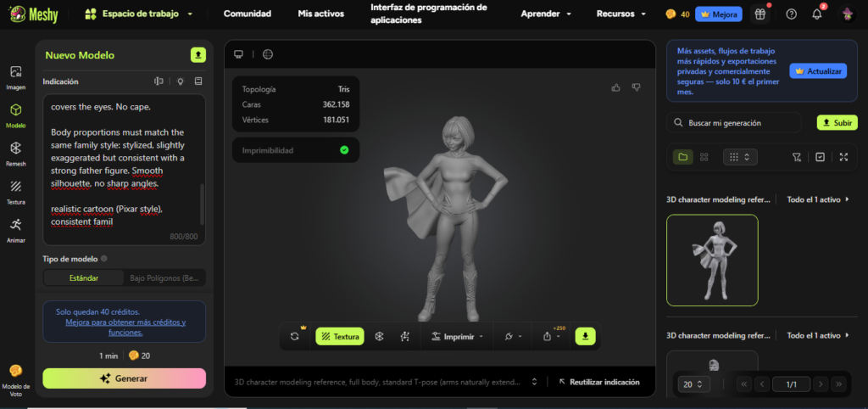Click the regenerate icon with crown
The height and width of the screenshot is (409, 868).
coord(295,336)
